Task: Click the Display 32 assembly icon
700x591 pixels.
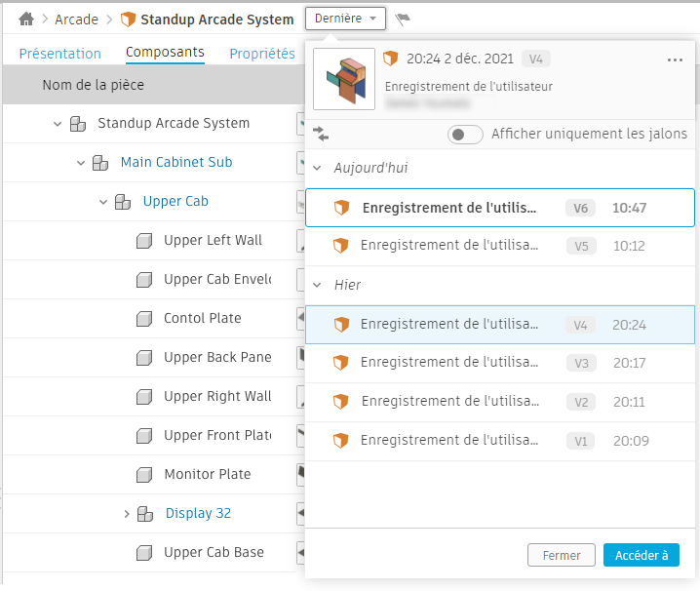Action: click(145, 513)
